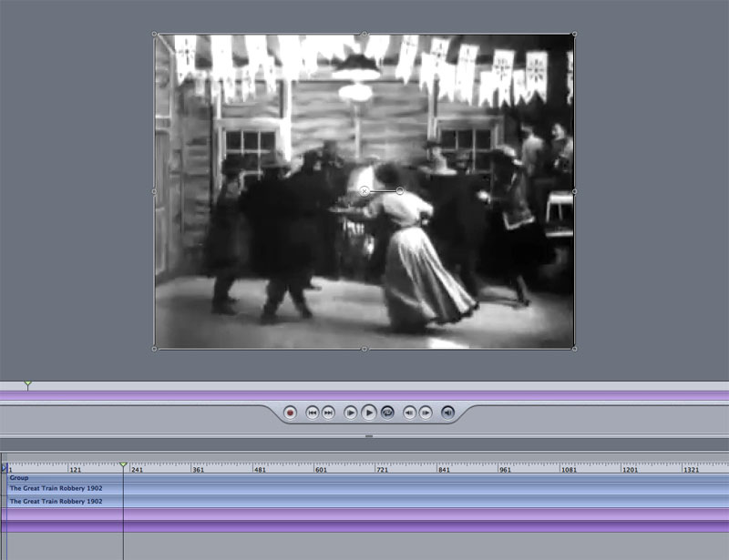Click the divider grip below the transport controls
The height and width of the screenshot is (560, 729).
tap(369, 437)
